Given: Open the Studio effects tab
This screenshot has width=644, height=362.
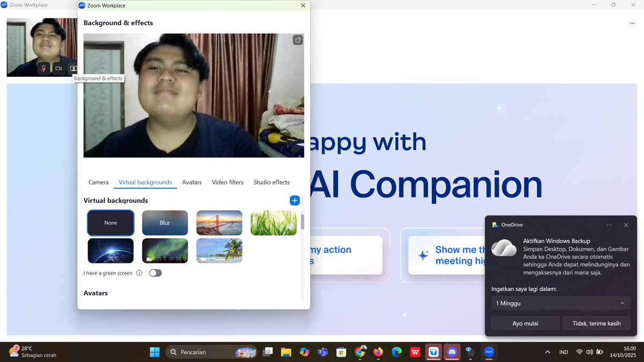Looking at the screenshot, I should (272, 182).
